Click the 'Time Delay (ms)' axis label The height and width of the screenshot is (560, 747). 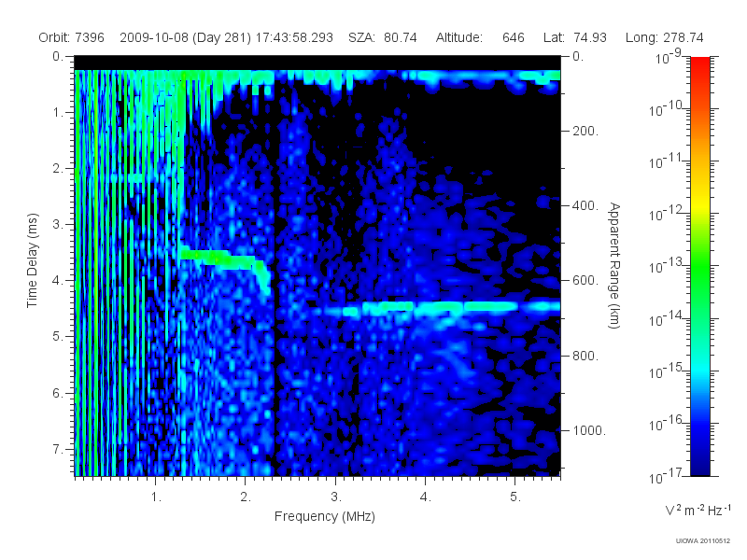[32, 260]
